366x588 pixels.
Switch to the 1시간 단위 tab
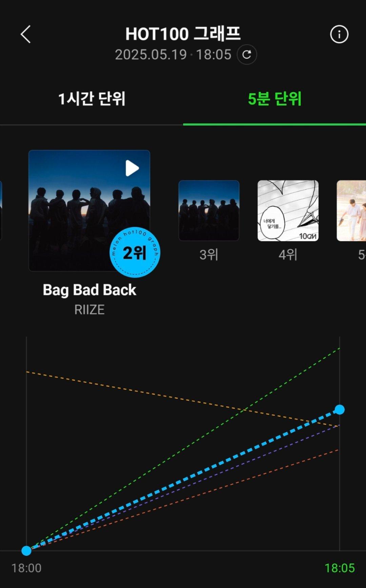pos(92,99)
